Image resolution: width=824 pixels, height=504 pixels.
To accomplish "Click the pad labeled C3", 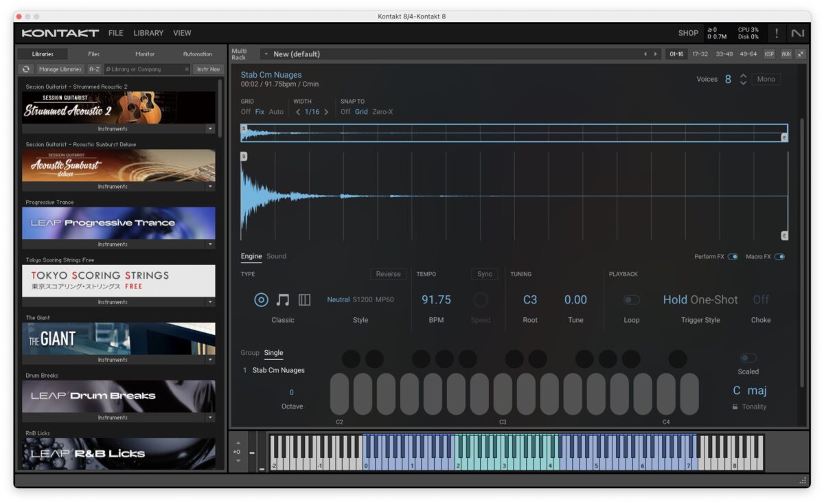I will (x=503, y=394).
